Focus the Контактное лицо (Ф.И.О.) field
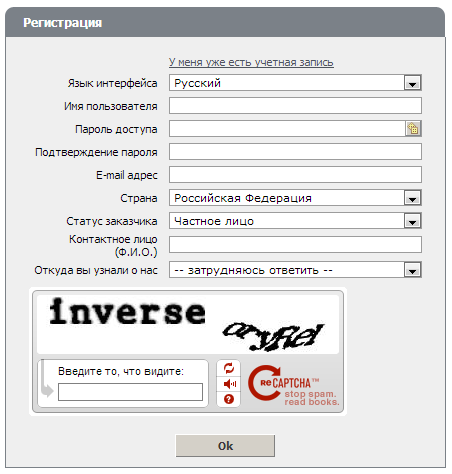 click(x=295, y=245)
